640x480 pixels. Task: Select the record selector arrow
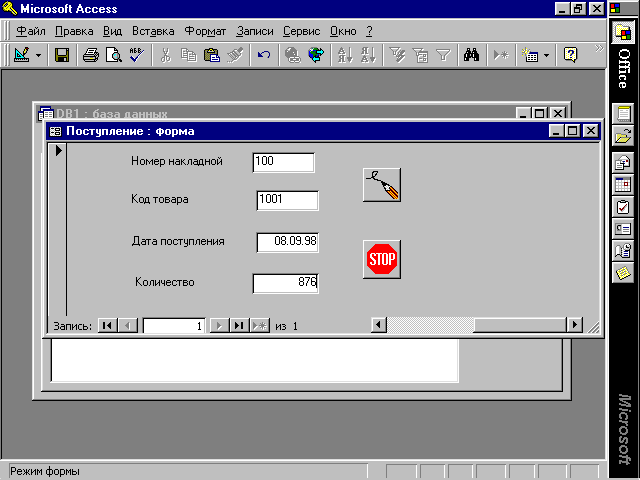tap(58, 150)
